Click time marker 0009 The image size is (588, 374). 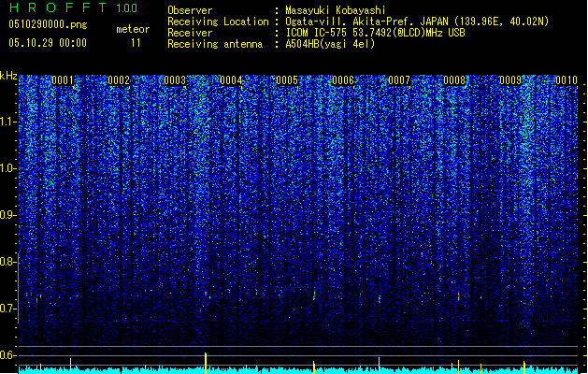click(x=510, y=80)
